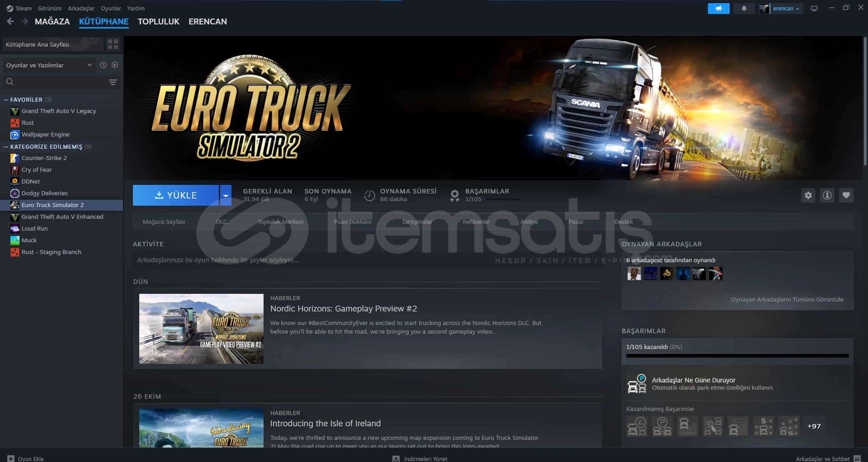The height and width of the screenshot is (462, 868).
Task: Open the Rehberler guides link
Action: pos(476,222)
